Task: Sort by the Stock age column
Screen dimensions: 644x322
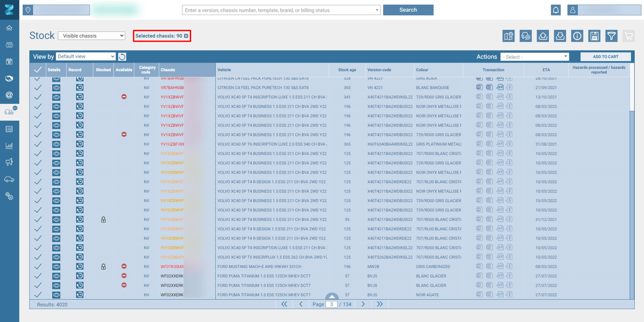Action: click(x=347, y=70)
